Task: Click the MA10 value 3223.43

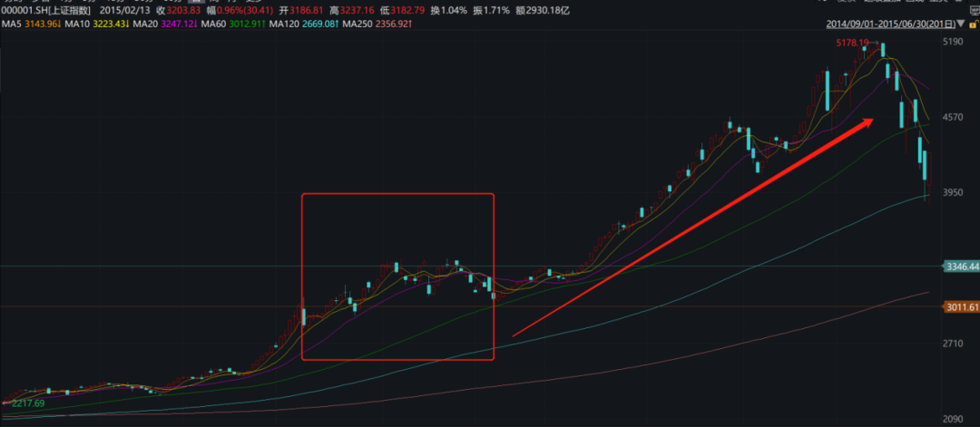Action: tap(110, 24)
